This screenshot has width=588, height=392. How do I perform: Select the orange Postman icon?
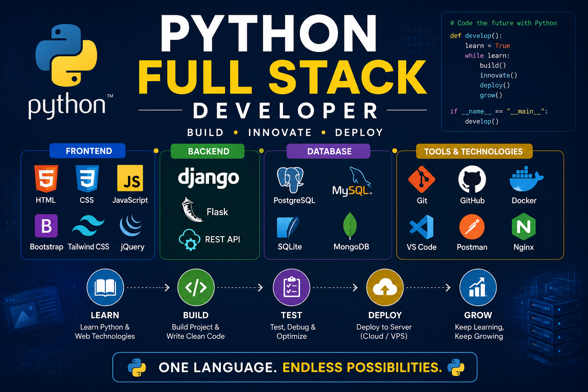472,227
